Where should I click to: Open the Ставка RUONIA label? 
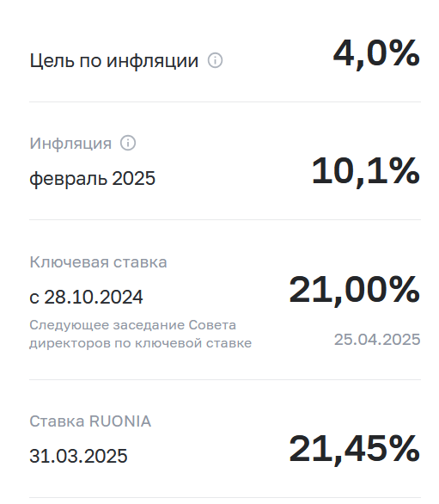coord(90,421)
